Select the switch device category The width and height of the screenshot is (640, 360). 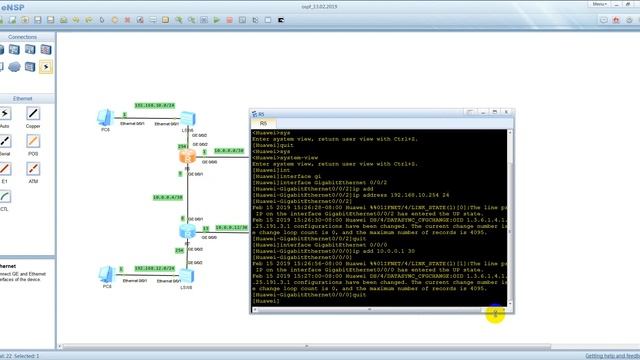(x=14, y=50)
